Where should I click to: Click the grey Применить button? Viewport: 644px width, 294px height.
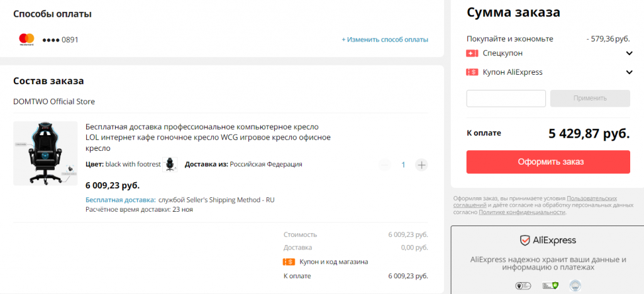coord(590,99)
